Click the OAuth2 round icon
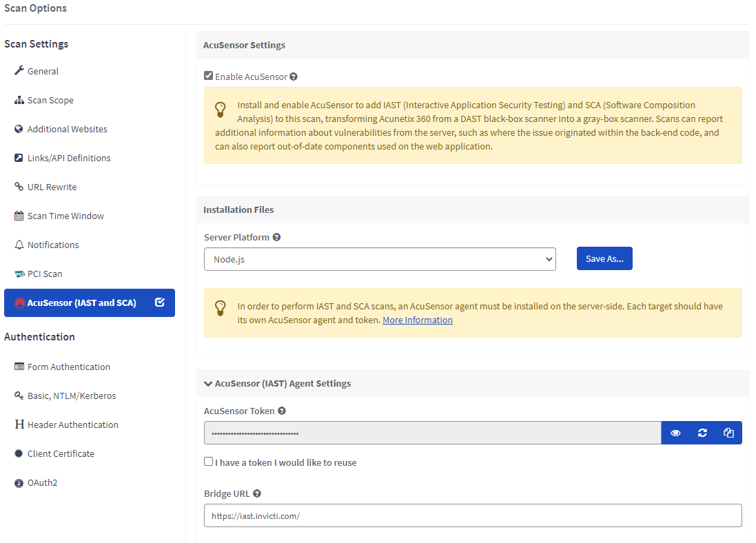This screenshot has width=756, height=543. (19, 483)
